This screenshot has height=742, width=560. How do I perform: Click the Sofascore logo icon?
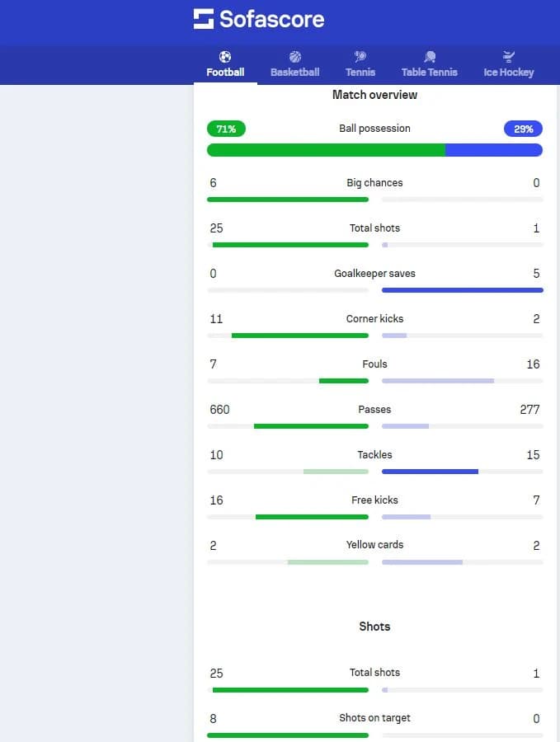tap(204, 19)
